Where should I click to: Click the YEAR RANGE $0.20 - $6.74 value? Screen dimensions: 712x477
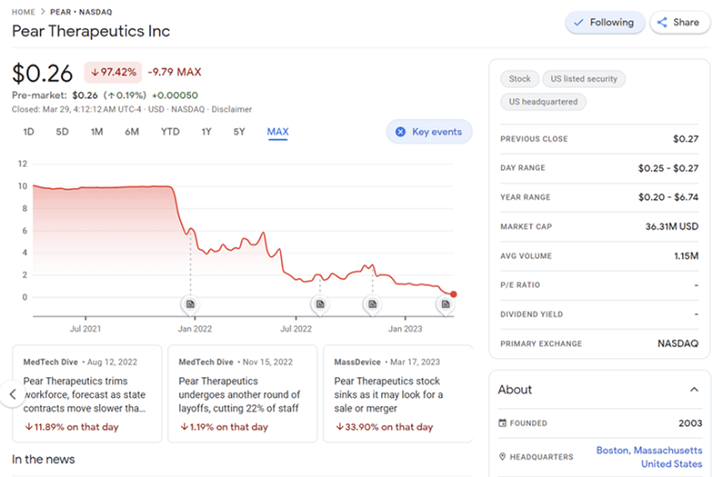click(668, 197)
